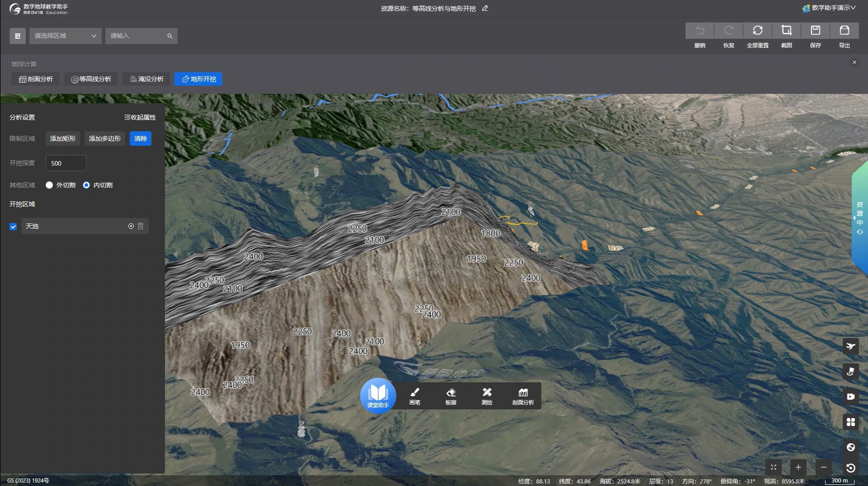The image size is (868, 486).
Task: Click the 海拔 2524.8米 status value
Action: [620, 481]
